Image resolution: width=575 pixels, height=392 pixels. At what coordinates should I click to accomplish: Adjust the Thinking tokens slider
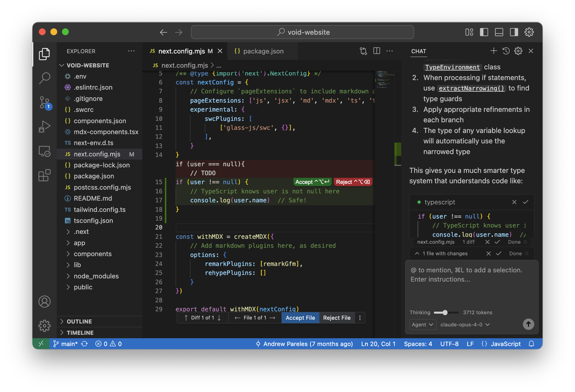coord(445,313)
